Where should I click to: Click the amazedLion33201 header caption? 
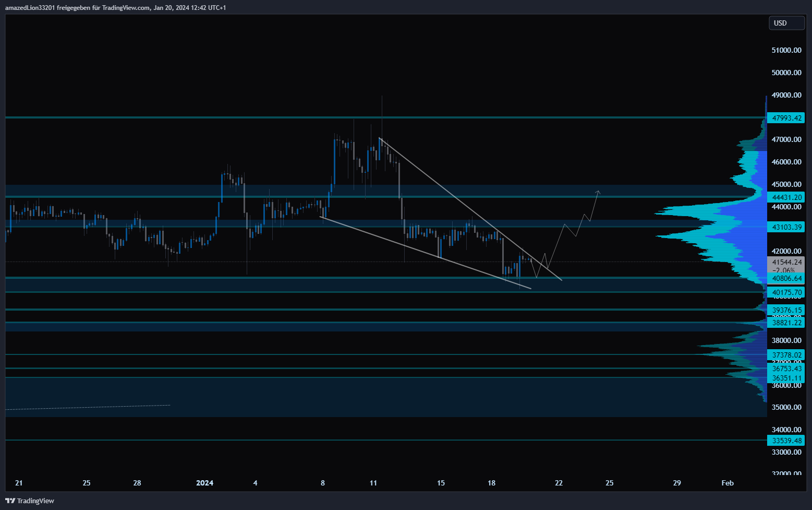click(116, 8)
